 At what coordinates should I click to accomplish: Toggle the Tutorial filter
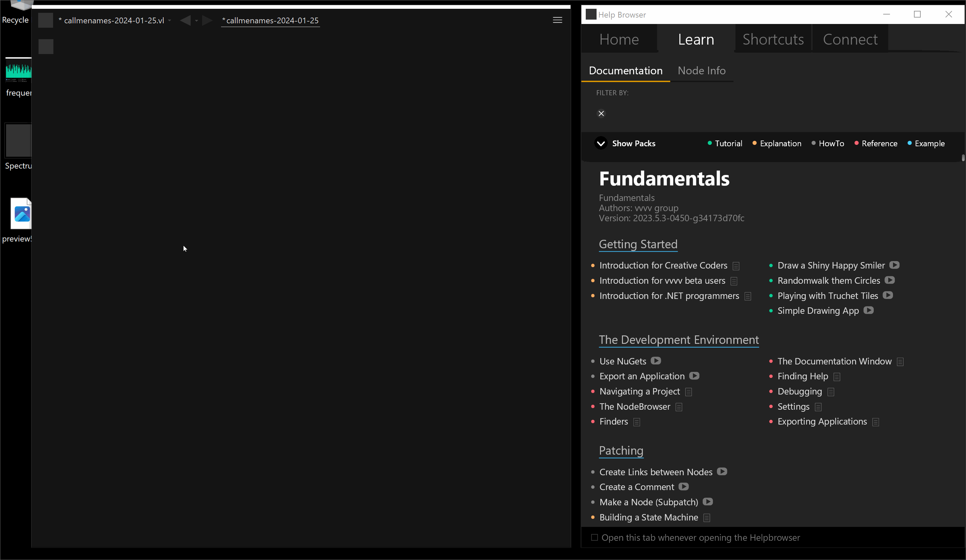[725, 143]
